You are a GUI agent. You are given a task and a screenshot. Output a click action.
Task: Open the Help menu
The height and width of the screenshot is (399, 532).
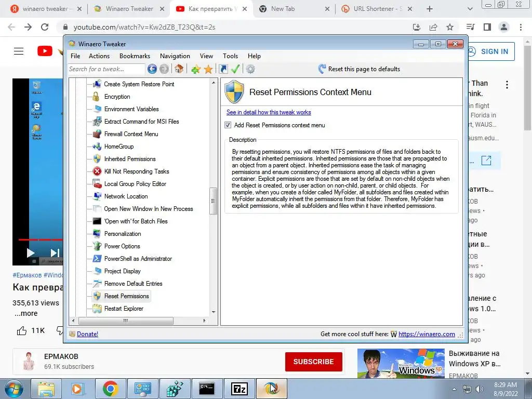tap(254, 56)
